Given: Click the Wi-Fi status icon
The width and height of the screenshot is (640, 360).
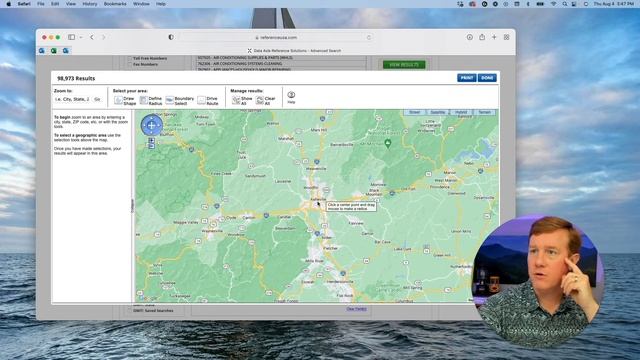Looking at the screenshot, I should pos(553,4).
